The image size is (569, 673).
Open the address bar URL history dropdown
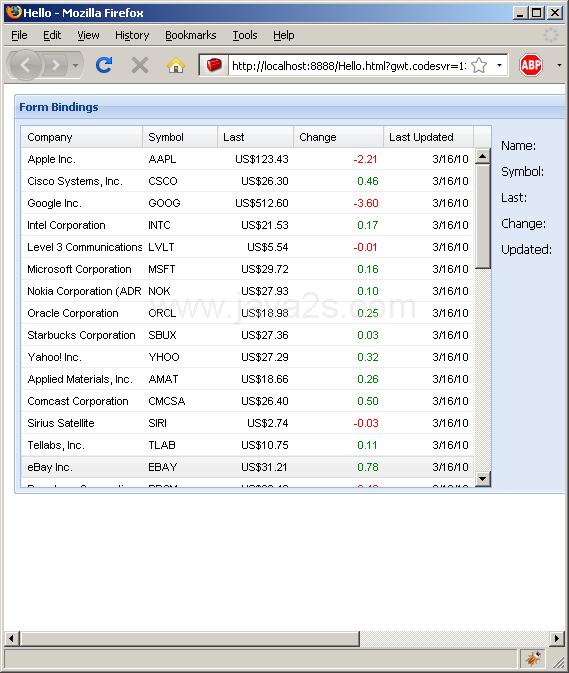coord(499,65)
